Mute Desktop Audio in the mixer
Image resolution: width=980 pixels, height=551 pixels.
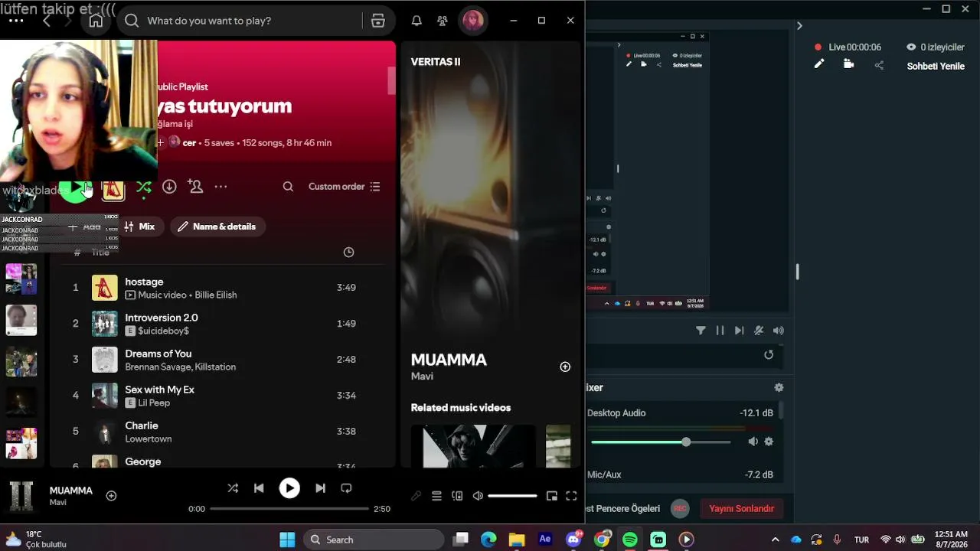753,442
